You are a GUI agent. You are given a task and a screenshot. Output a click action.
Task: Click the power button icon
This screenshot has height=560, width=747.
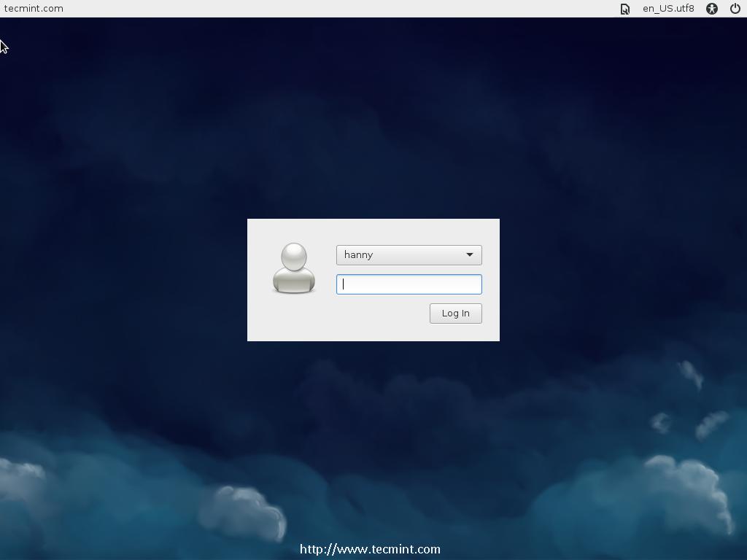pyautogui.click(x=735, y=9)
